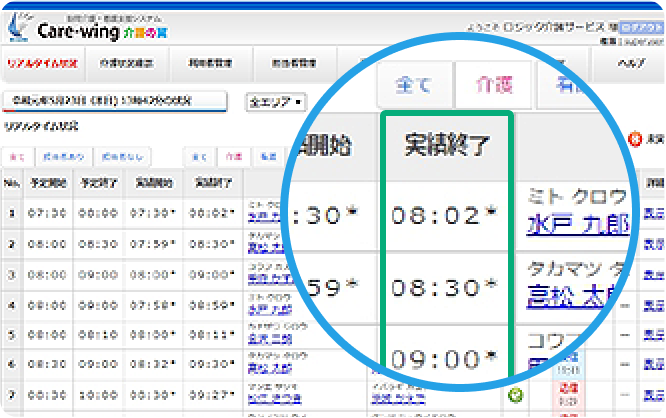The image size is (666, 418).
Task: Click 実績終了 cell 09:30* in row 6
Action: (212, 364)
